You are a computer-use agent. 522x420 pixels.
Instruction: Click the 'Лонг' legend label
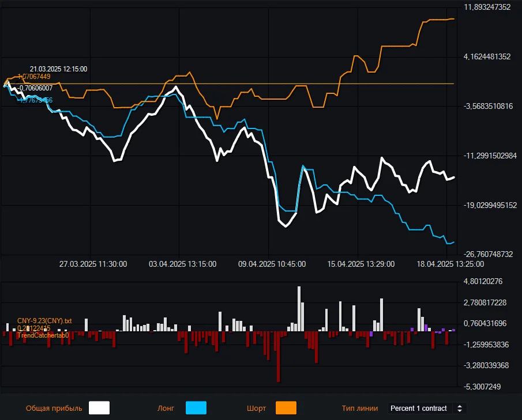(166, 408)
